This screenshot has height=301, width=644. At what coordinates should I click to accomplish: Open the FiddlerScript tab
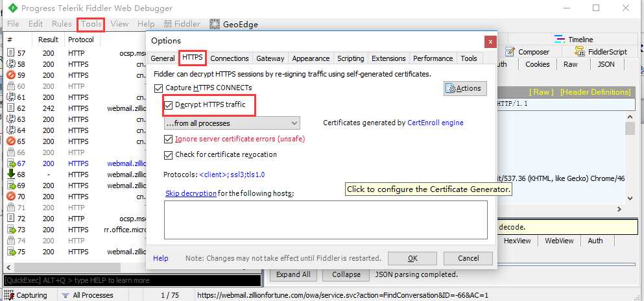click(601, 52)
